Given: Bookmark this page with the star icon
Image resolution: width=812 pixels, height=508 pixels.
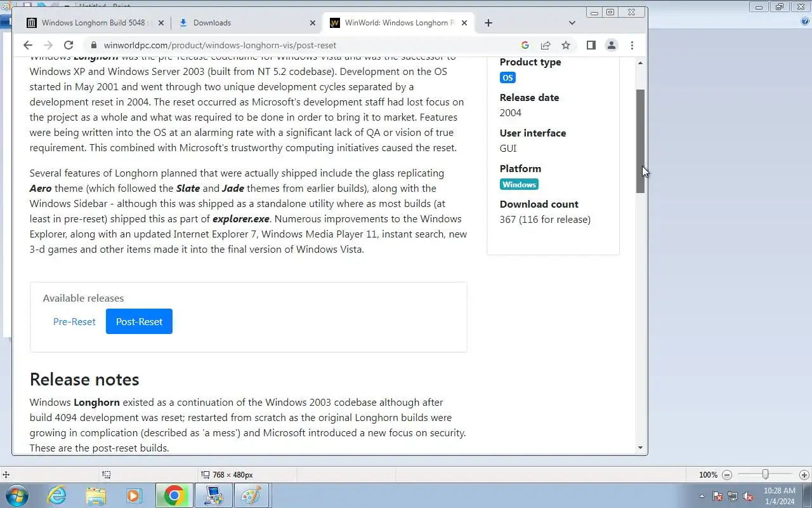Looking at the screenshot, I should coord(565,45).
